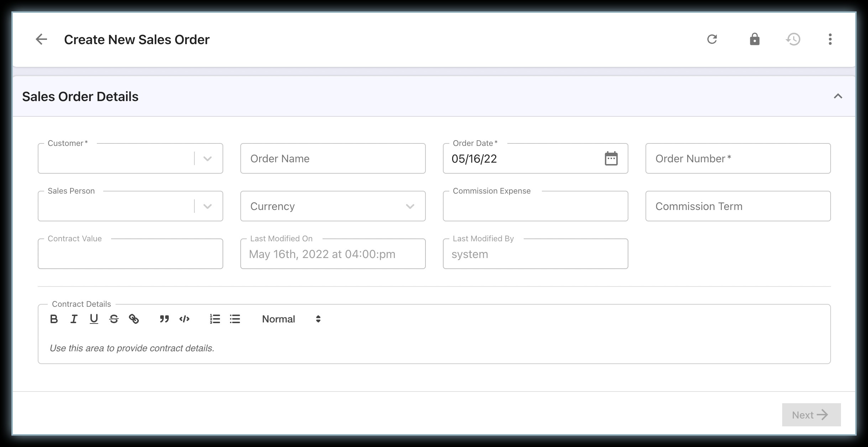Viewport: 868px width, 447px height.
Task: Click the refresh icon in header
Action: (x=712, y=39)
